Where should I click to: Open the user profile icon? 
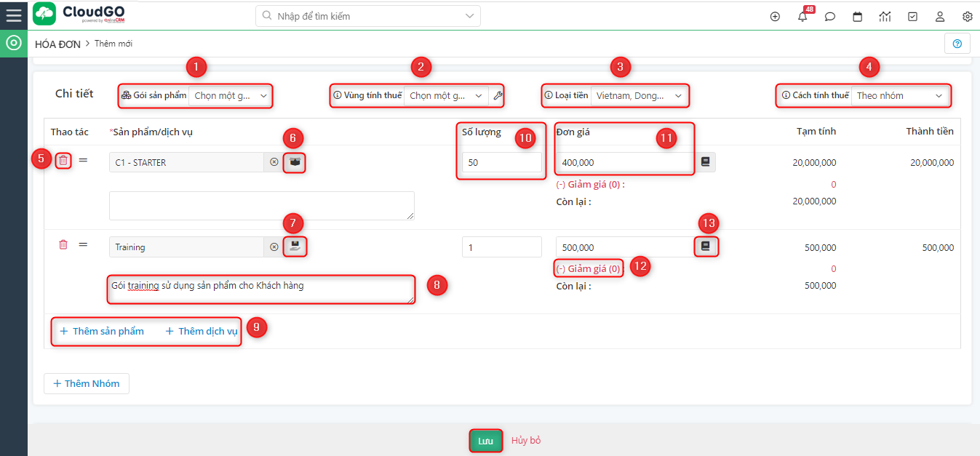point(940,17)
